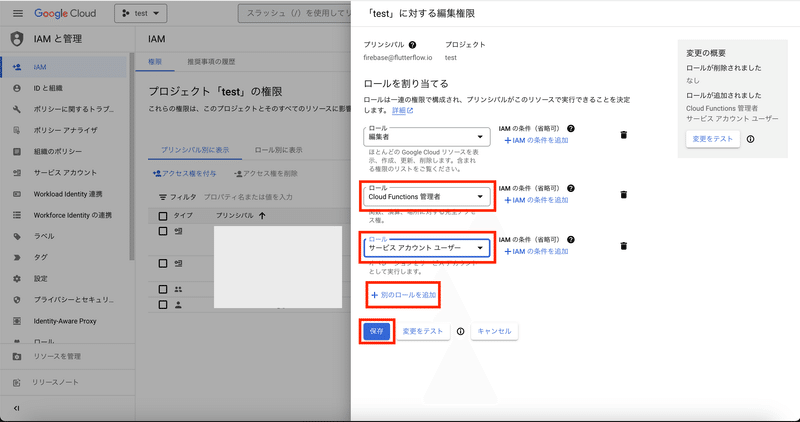Click the ポリシー アナライザ icon
Viewport: 800px width, 422px height.
(17, 130)
